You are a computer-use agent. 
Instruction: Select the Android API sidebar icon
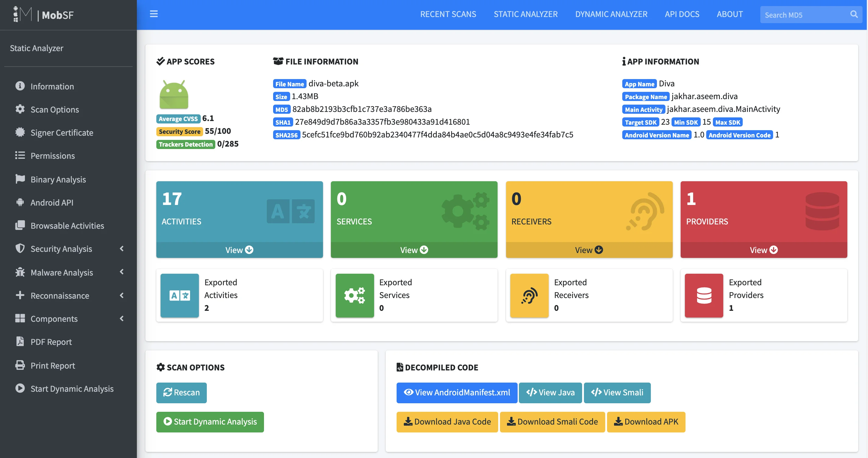[20, 202]
